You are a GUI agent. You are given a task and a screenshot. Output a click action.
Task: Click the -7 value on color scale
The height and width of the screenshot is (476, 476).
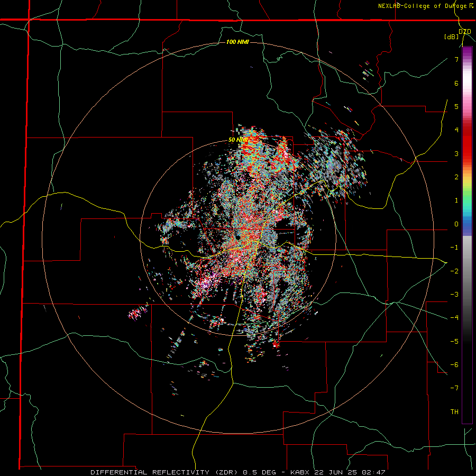[x=454, y=388]
